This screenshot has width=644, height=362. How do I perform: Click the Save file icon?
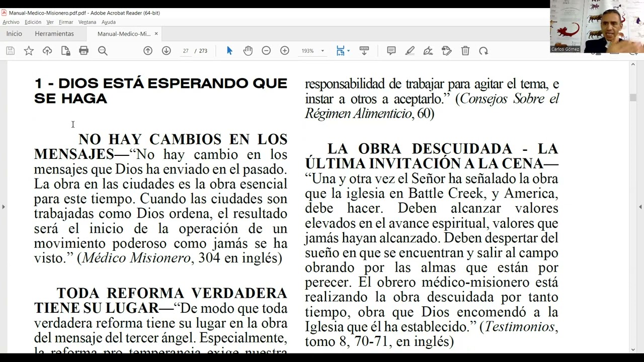tap(11, 51)
